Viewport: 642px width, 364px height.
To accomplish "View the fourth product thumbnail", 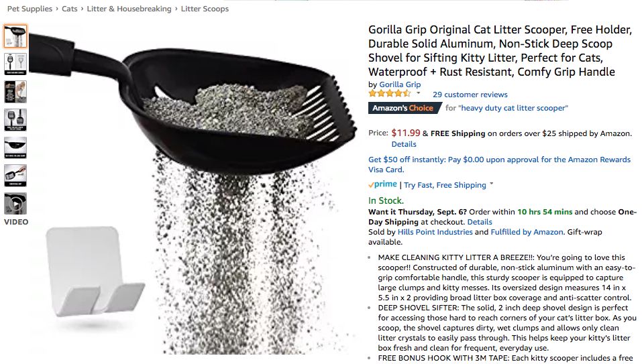I will [x=15, y=120].
